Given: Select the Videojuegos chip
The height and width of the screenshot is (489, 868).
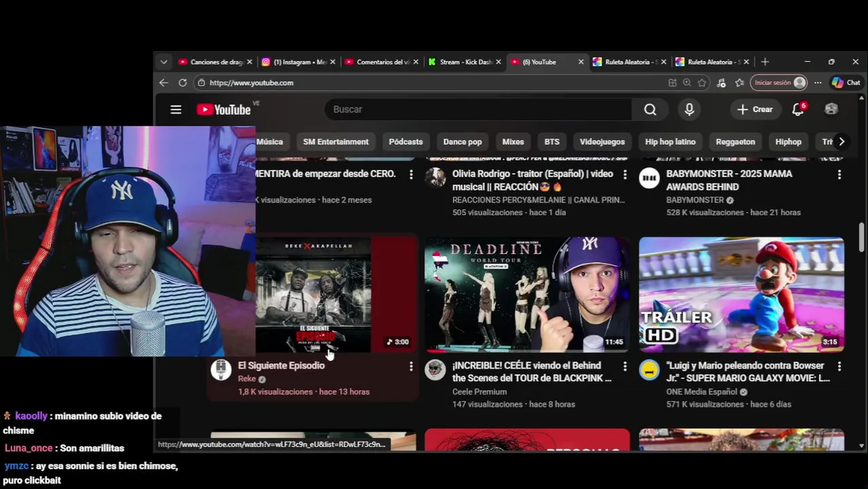Looking at the screenshot, I should click(x=602, y=142).
